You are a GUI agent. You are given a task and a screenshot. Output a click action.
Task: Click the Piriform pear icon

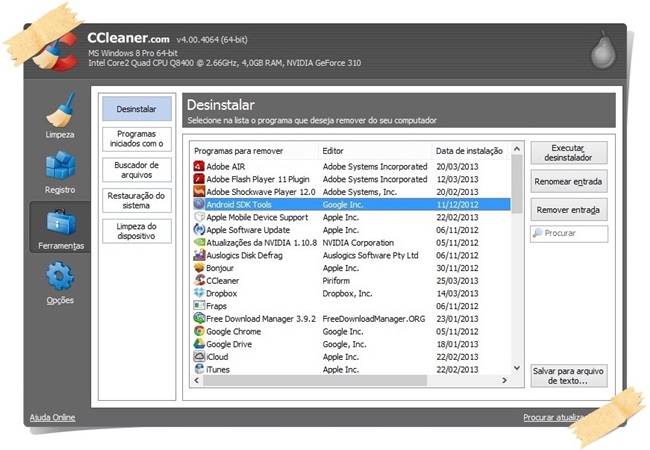pyautogui.click(x=603, y=50)
